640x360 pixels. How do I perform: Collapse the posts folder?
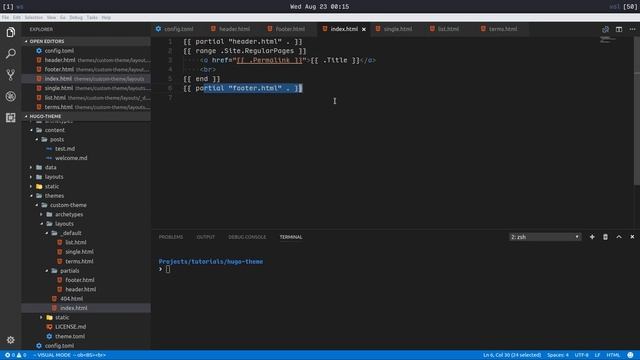pos(37,140)
